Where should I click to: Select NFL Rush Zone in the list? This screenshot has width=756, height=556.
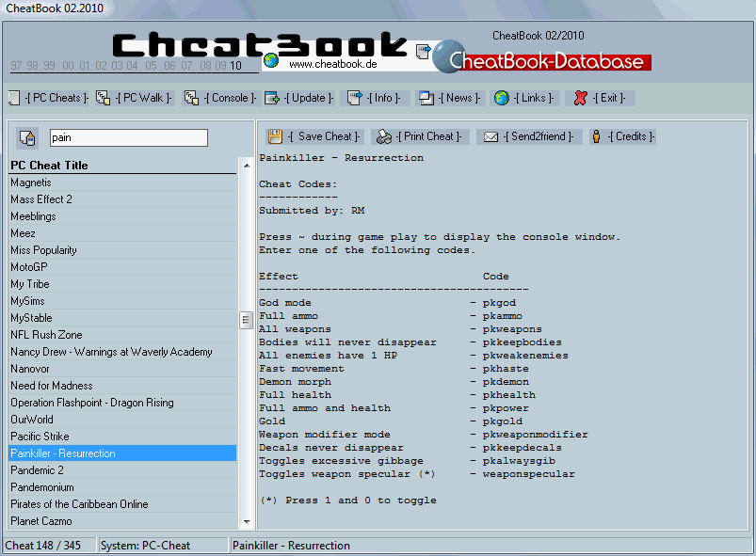click(123, 335)
